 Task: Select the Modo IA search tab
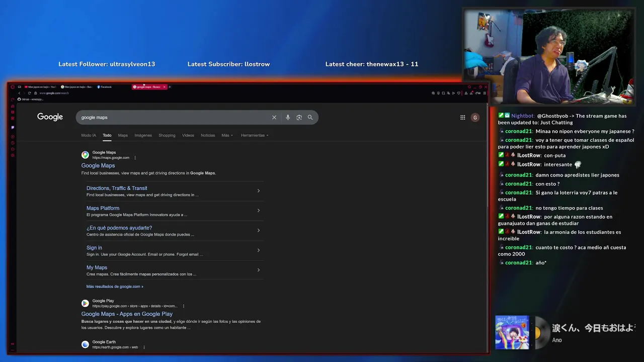pyautogui.click(x=89, y=135)
